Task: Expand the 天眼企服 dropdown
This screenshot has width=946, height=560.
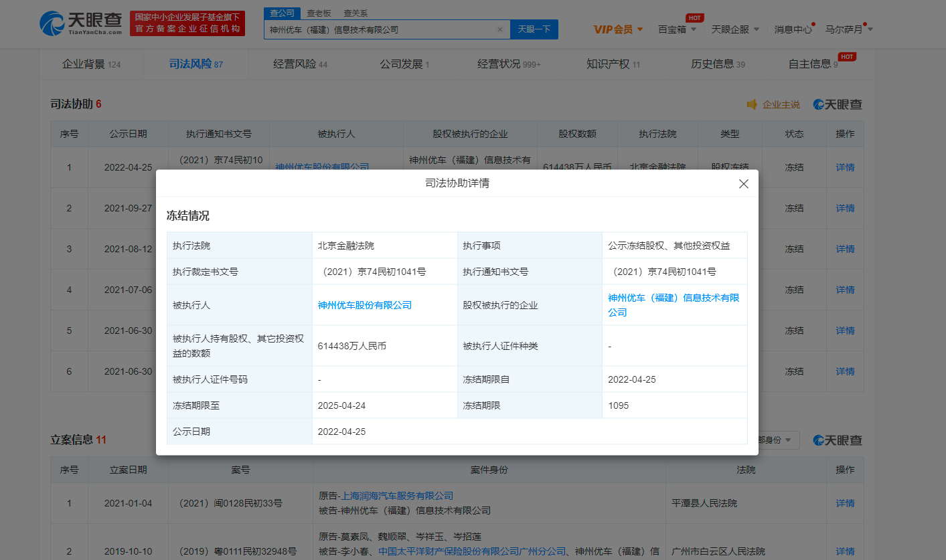Action: click(x=734, y=29)
